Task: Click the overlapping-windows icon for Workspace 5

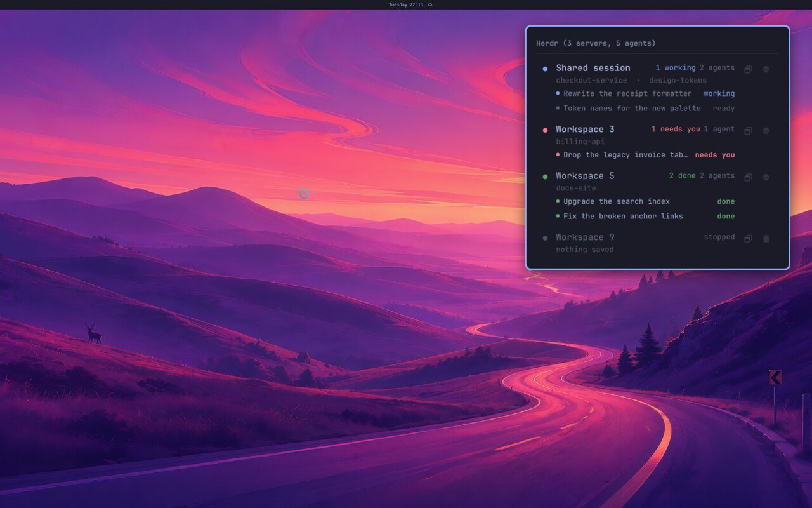Action: pos(748,177)
